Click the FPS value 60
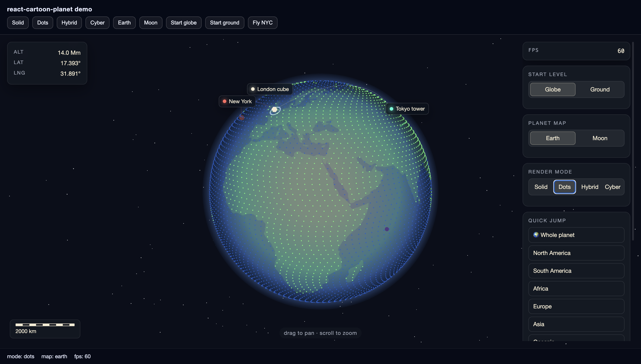 coord(621,51)
